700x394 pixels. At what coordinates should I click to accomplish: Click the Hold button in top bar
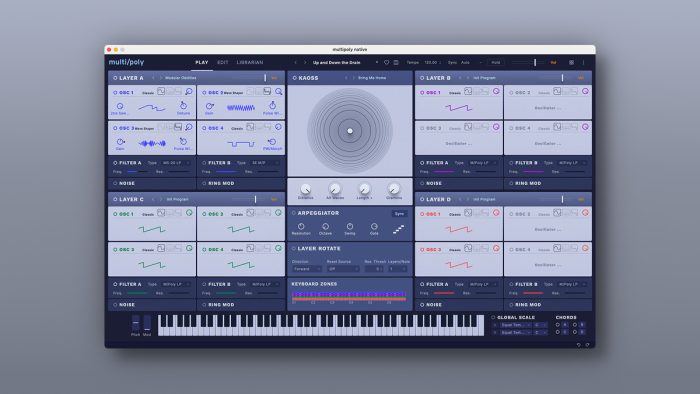496,62
